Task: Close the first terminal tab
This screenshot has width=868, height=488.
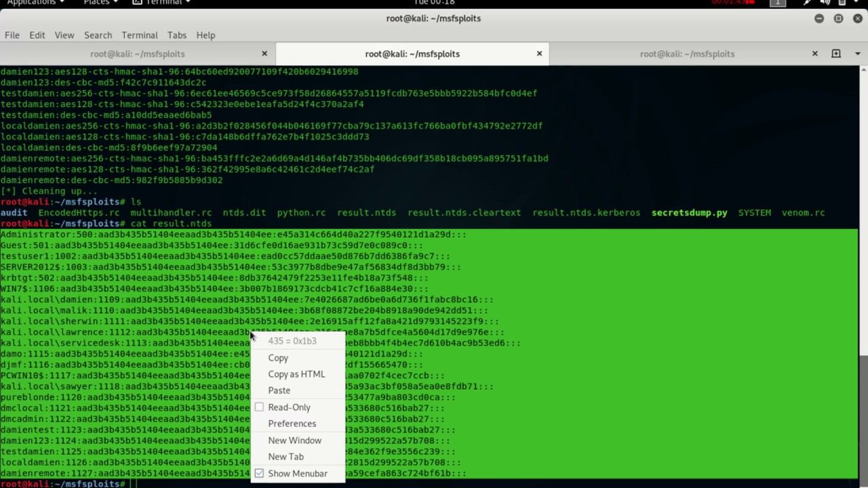Action: 264,54
